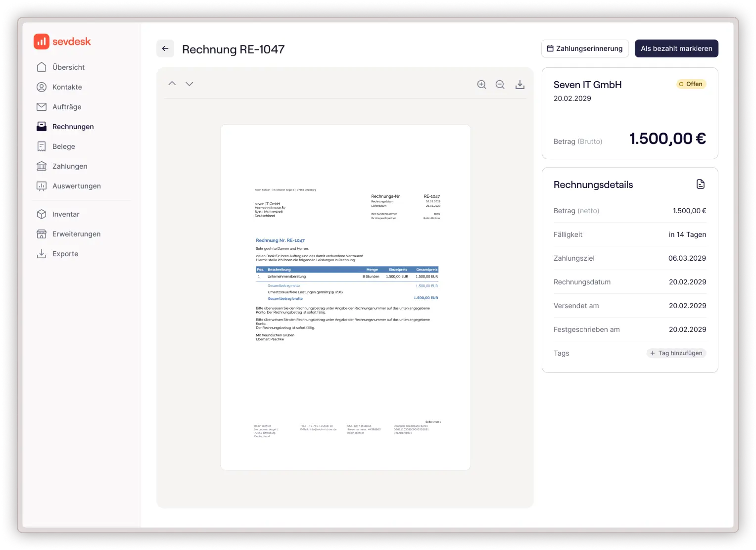Screen dimensions: 756x550
Task: Open Auswertungen reports
Action: (77, 186)
